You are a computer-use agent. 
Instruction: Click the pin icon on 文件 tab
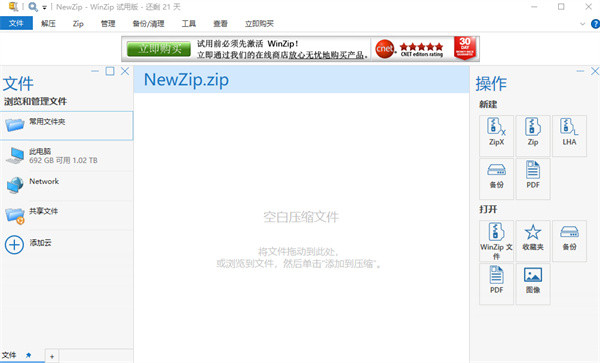coord(28,355)
